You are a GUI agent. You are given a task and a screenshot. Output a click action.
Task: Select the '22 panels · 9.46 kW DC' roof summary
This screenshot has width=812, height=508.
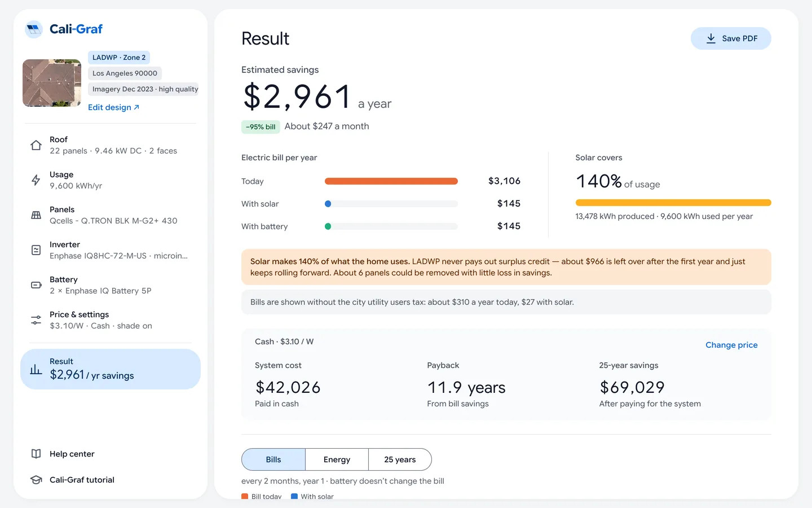pyautogui.click(x=113, y=151)
